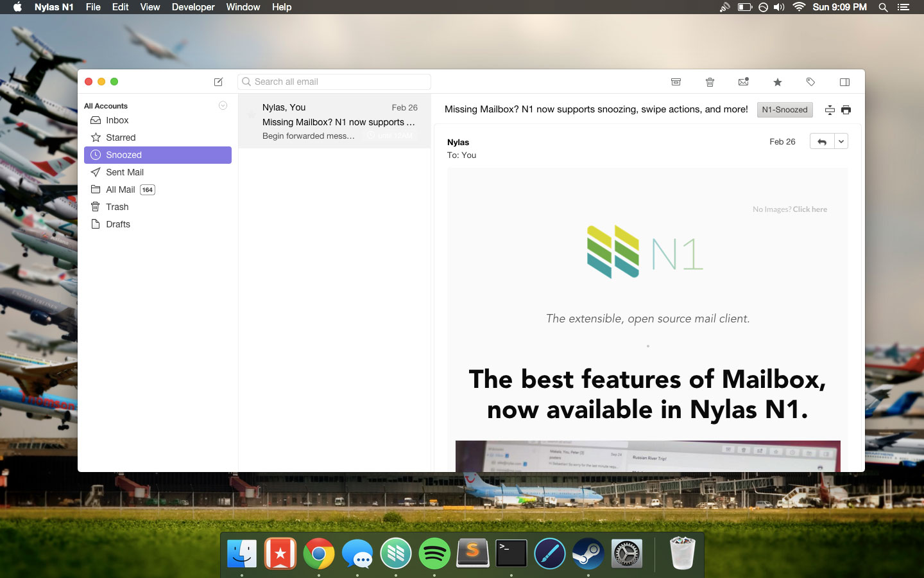Image resolution: width=924 pixels, height=578 pixels.
Task: Open Finder from the dock
Action: (242, 554)
